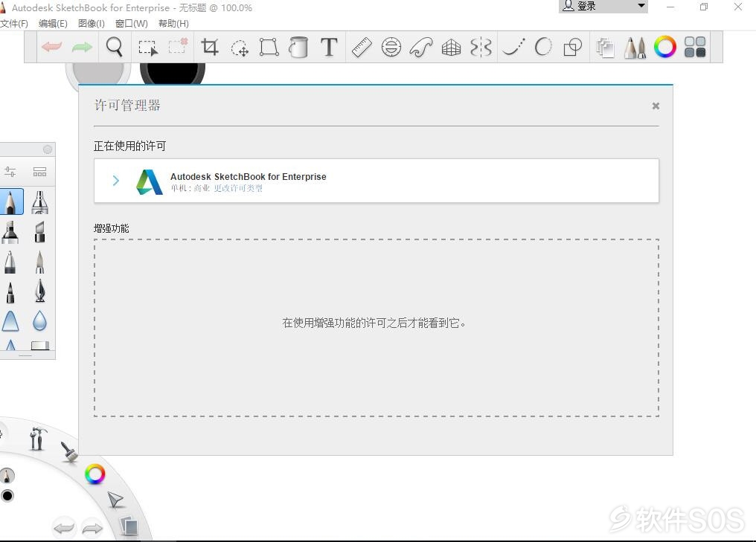756x542 pixels.
Task: Select the Zoom magnifier tool
Action: point(115,47)
